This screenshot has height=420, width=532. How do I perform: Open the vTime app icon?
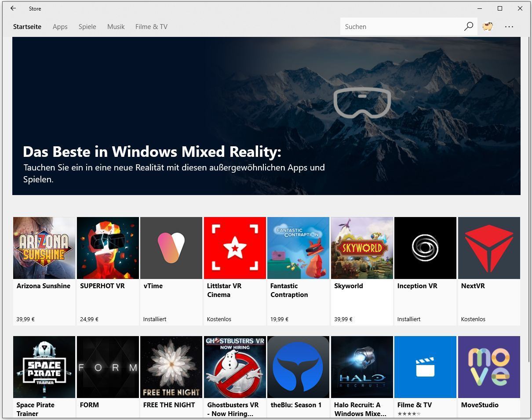[x=171, y=248]
